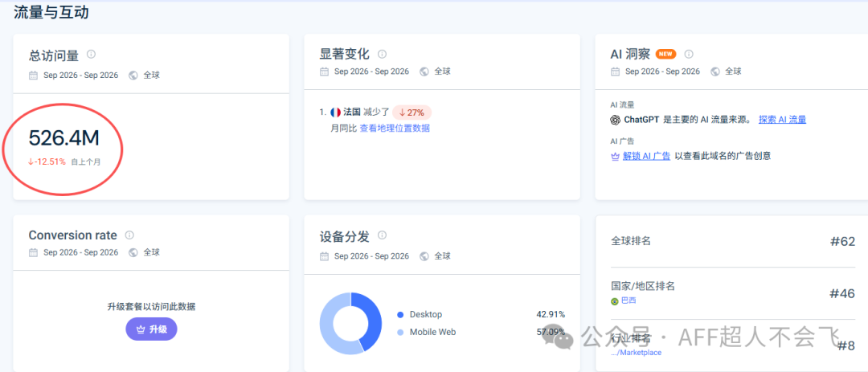Click the 升级 upgrade button
The width and height of the screenshot is (868, 372).
point(151,329)
